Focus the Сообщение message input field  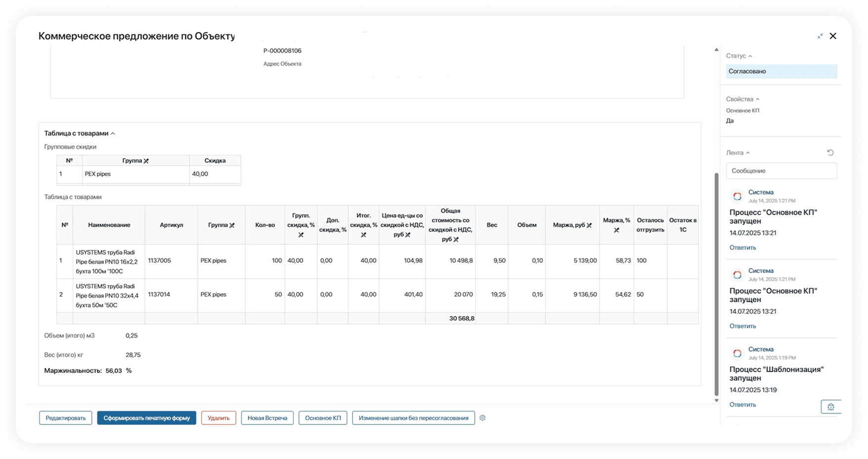pyautogui.click(x=781, y=171)
